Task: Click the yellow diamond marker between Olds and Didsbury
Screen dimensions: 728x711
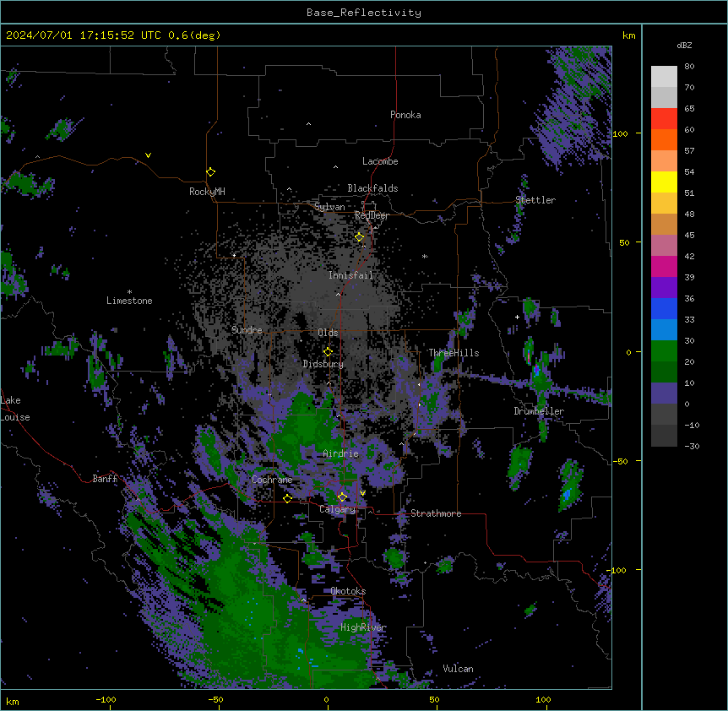Action: pos(328,352)
